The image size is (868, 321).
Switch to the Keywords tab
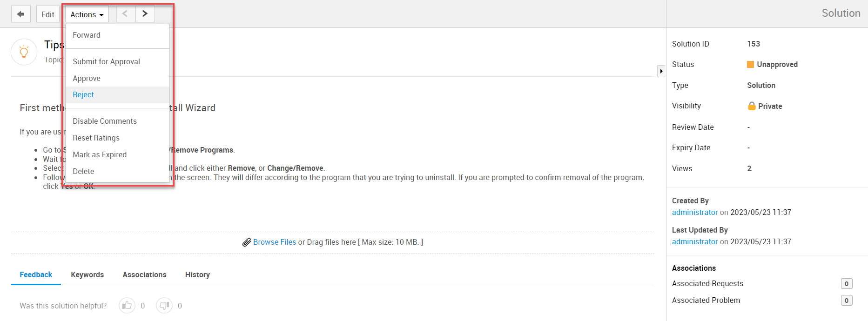pos(87,274)
